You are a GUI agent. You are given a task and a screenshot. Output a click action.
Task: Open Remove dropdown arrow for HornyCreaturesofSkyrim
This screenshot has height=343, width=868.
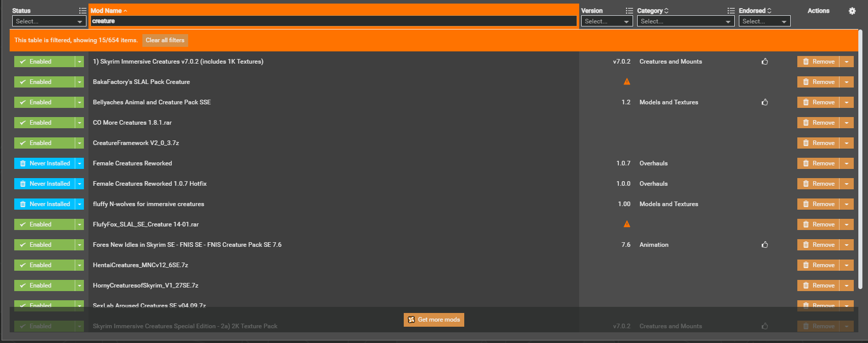tap(847, 285)
